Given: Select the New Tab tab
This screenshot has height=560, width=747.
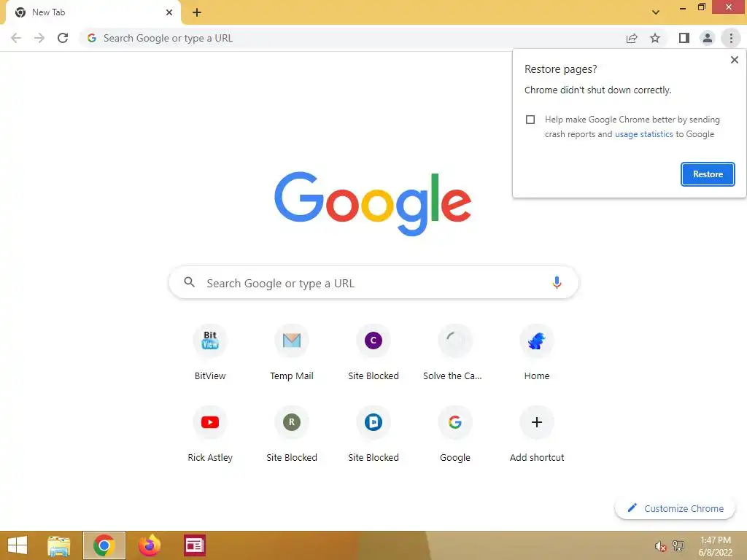Looking at the screenshot, I should click(93, 12).
